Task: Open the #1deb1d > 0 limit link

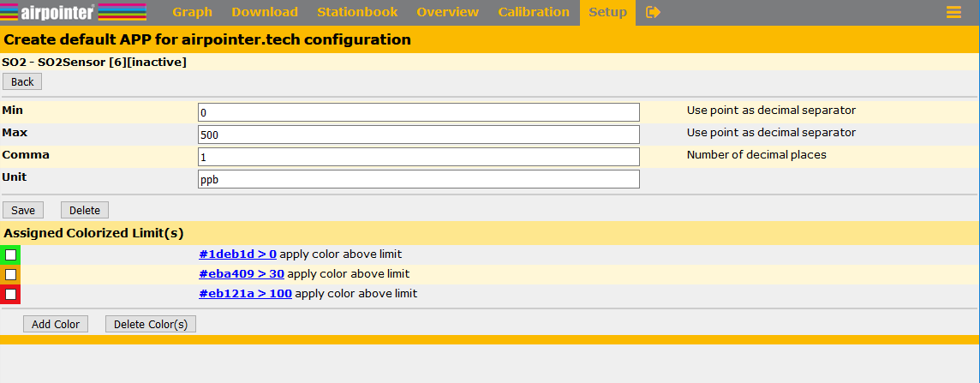Action: (237, 254)
